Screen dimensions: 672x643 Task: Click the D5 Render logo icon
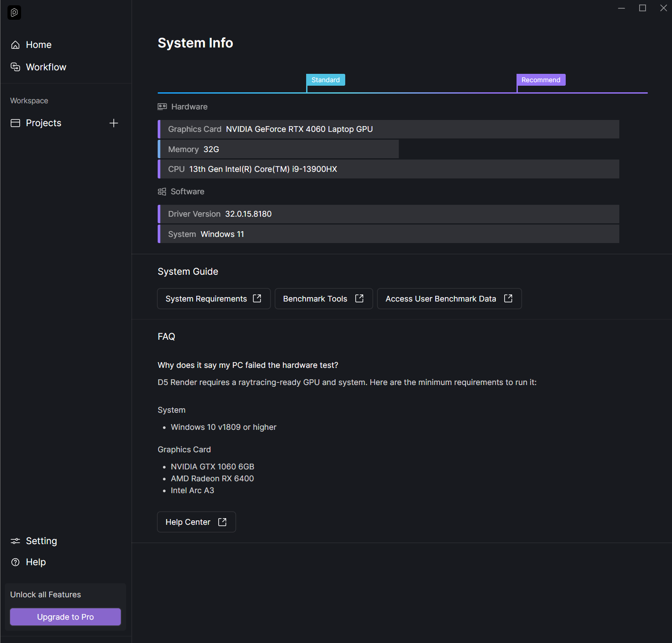(x=14, y=13)
